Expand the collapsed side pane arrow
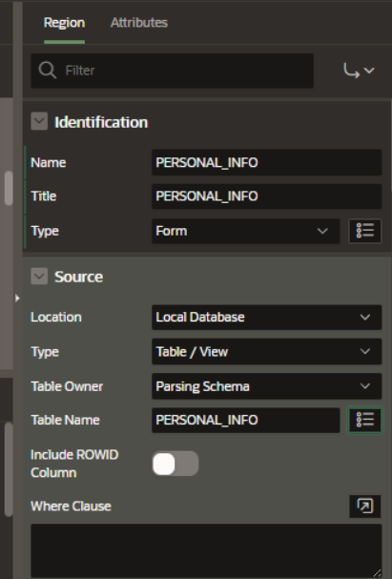This screenshot has height=579, width=392. coord(17,298)
